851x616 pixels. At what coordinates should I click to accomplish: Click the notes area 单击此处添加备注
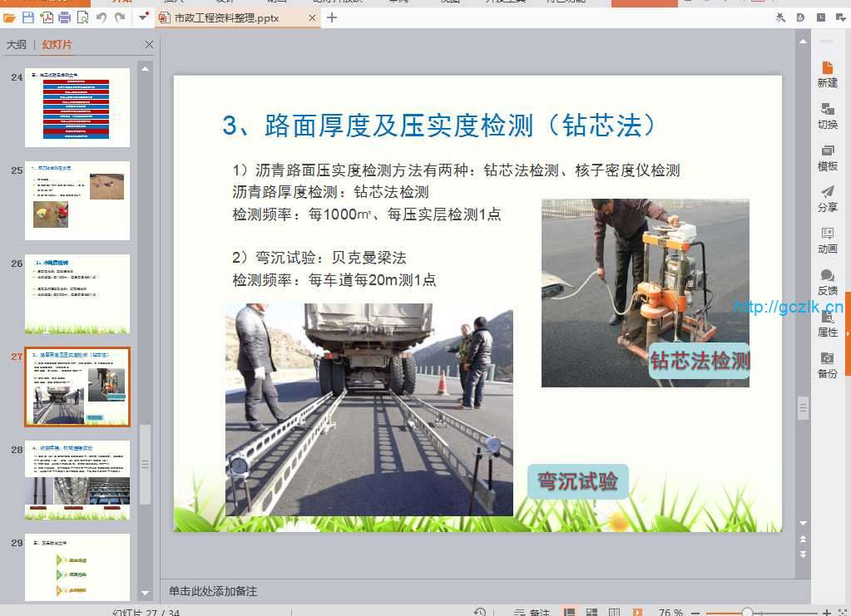click(213, 591)
